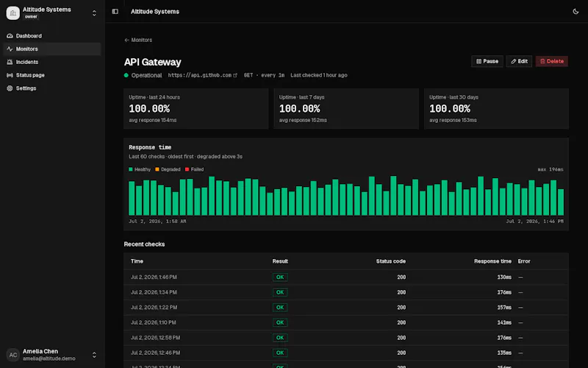Edit the API Gateway monitor
588x368 pixels.
[x=519, y=61]
